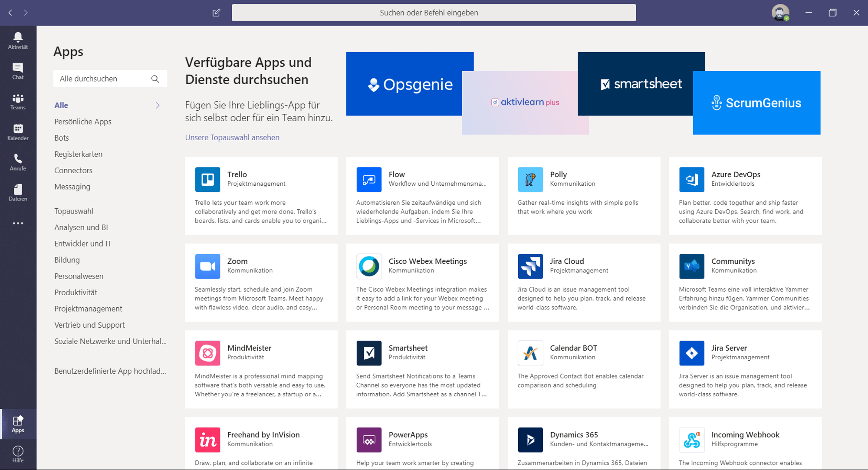The width and height of the screenshot is (868, 470).
Task: Click the Smartsheet app tile icon
Action: pos(369,353)
